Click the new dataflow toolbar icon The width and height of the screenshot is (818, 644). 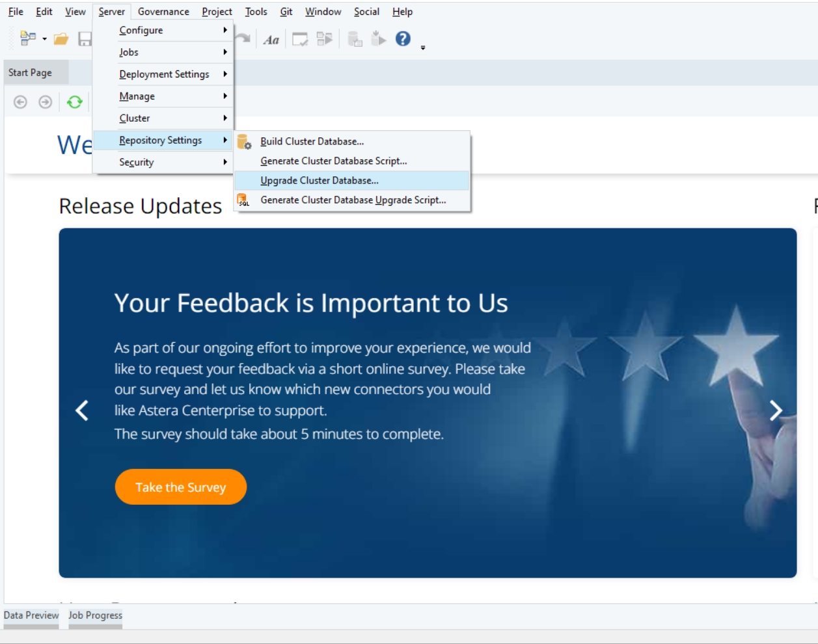(x=27, y=39)
